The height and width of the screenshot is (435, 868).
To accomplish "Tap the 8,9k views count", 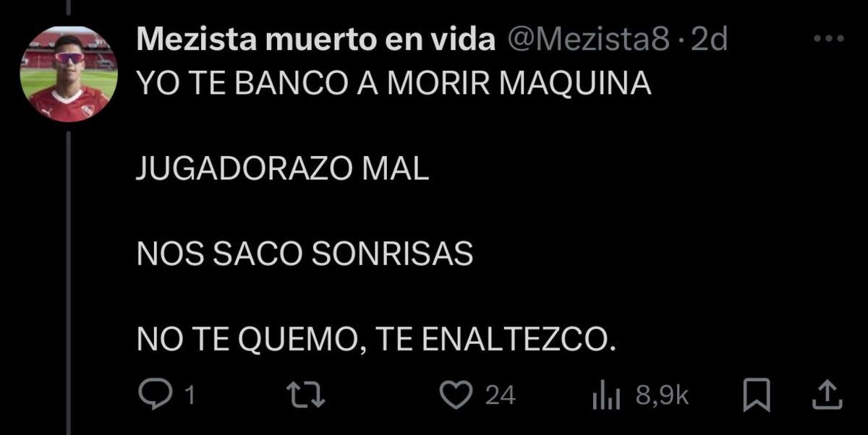I will point(662,396).
